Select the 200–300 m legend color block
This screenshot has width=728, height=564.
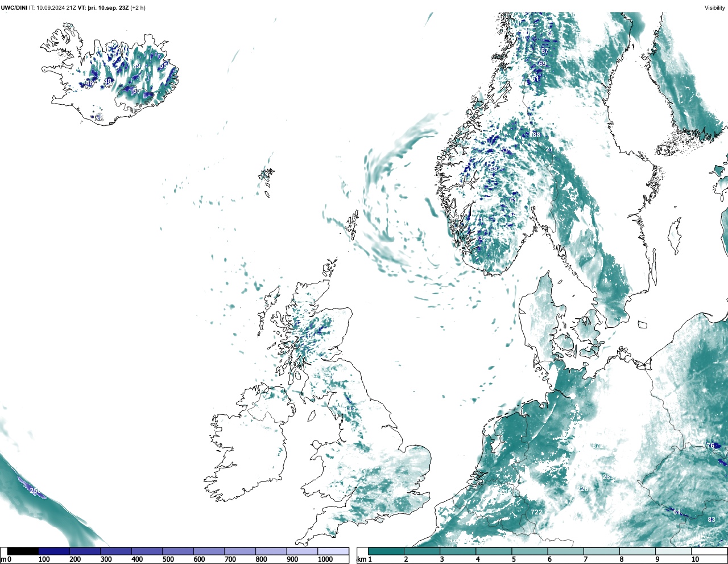pyautogui.click(x=85, y=551)
